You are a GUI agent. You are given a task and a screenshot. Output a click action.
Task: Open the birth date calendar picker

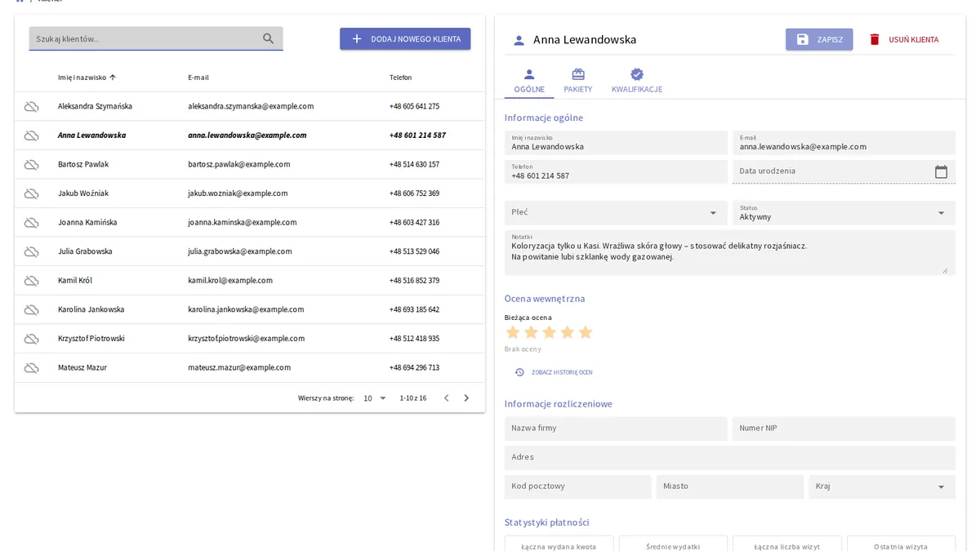[x=941, y=171]
